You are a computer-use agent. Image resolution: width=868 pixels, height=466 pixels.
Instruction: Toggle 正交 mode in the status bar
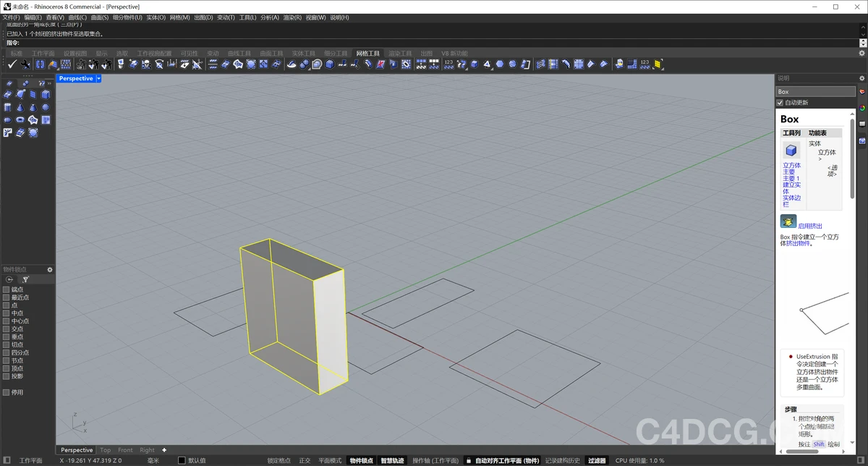coord(304,459)
